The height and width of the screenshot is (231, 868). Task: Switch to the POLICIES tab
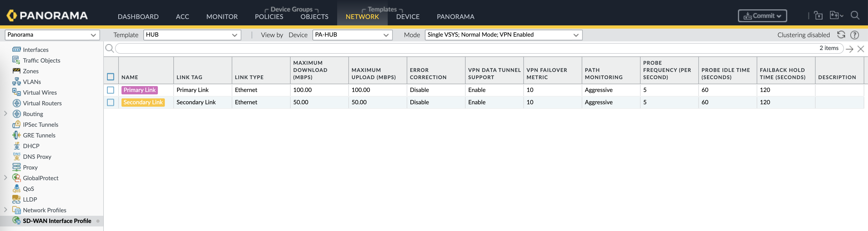pyautogui.click(x=269, y=17)
